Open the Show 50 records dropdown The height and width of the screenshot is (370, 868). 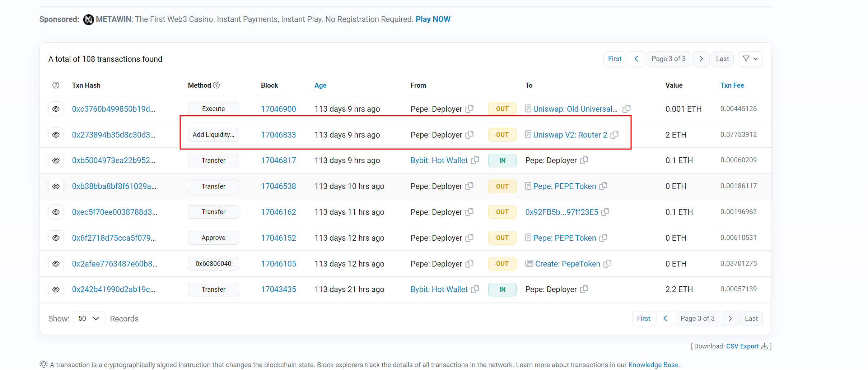(x=89, y=319)
